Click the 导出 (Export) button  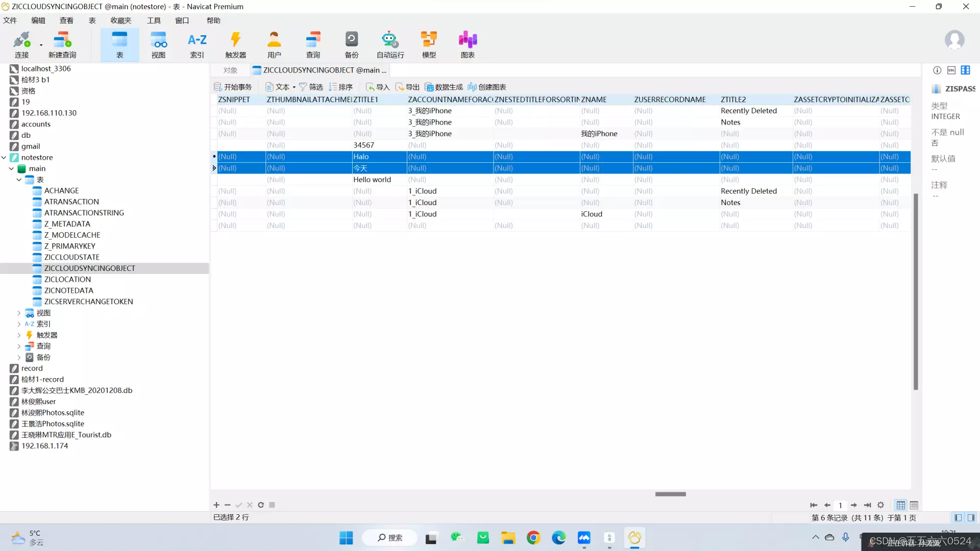[x=407, y=87]
